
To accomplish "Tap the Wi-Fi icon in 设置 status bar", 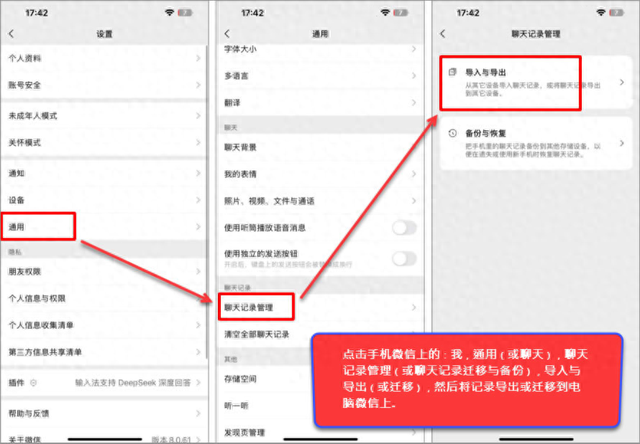I will 169,13.
